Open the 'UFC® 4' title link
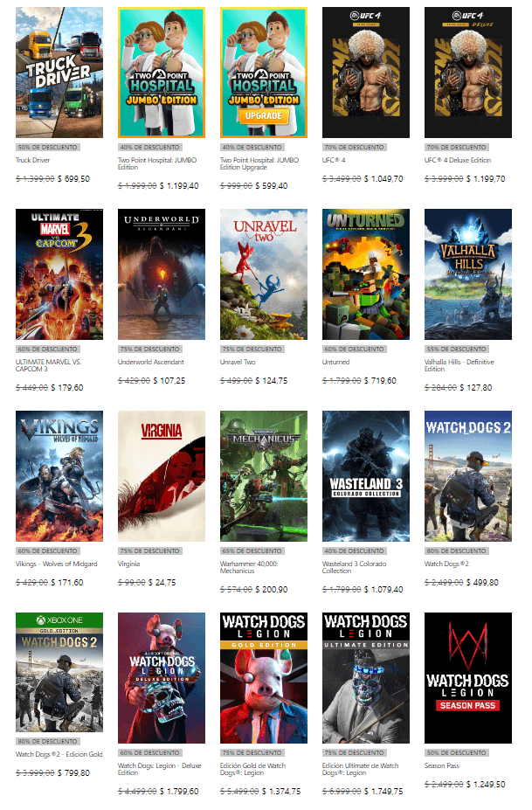 (x=334, y=160)
